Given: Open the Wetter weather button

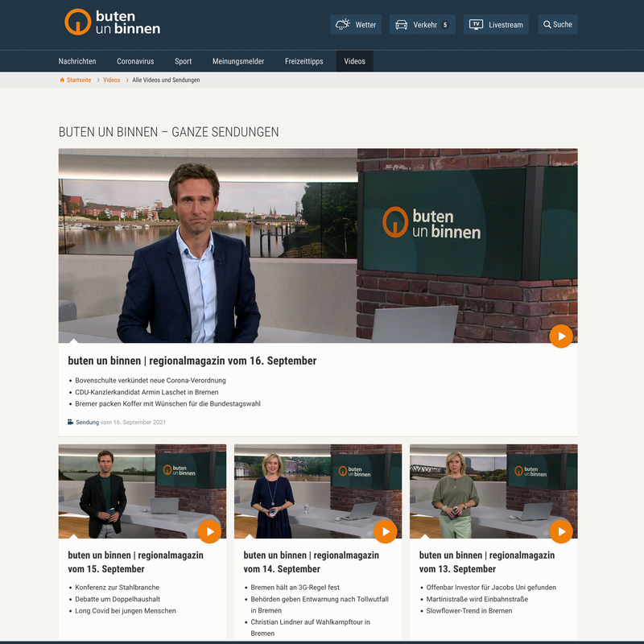Looking at the screenshot, I should (x=356, y=25).
